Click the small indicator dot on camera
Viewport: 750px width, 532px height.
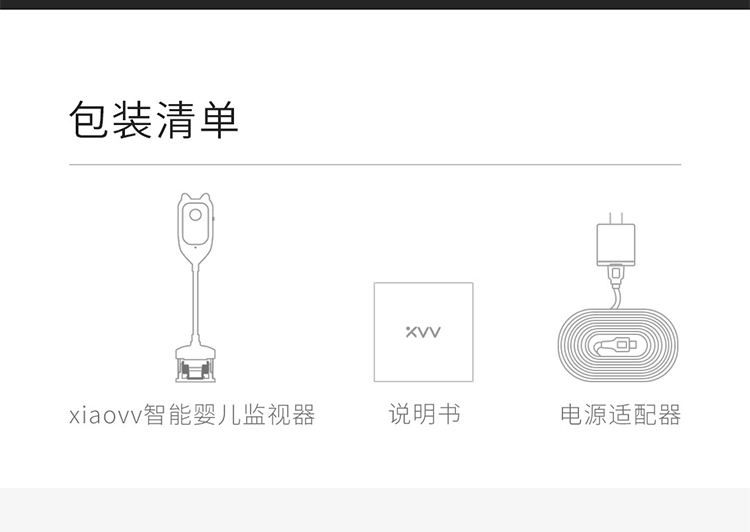coord(195,247)
